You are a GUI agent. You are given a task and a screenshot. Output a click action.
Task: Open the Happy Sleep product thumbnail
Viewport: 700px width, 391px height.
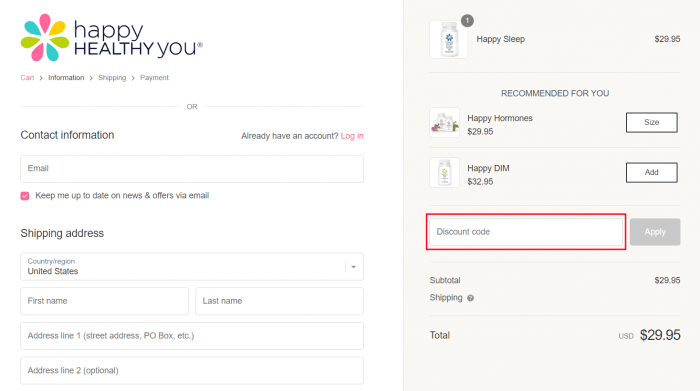(448, 39)
